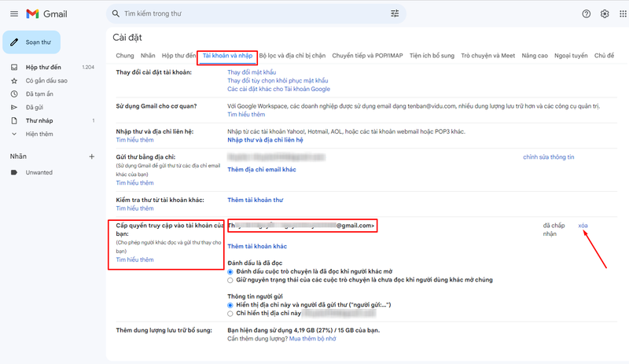Click the send icon for Đã gửi
The height and width of the screenshot is (364, 629).
(x=14, y=107)
